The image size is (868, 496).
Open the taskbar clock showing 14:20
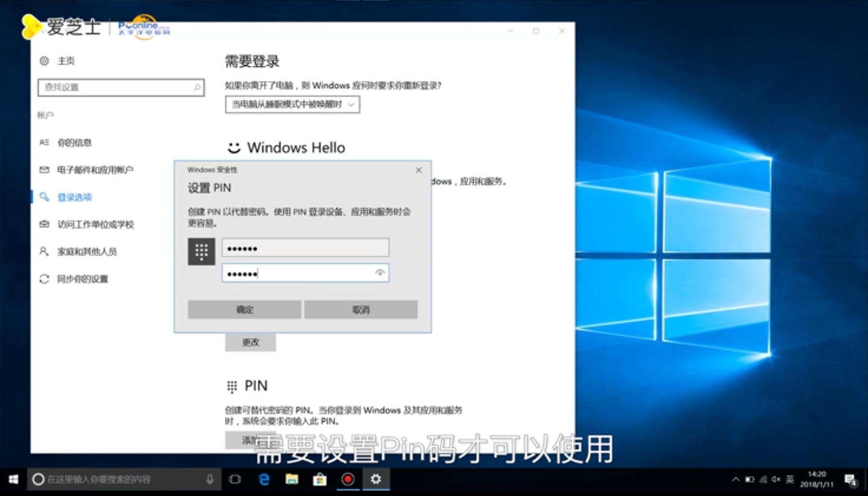[x=816, y=480]
